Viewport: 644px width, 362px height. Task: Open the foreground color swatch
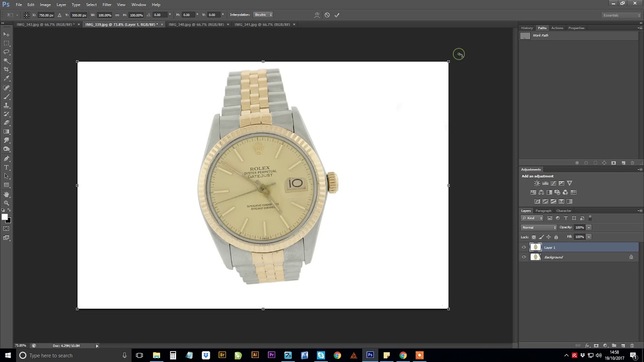coord(5,217)
